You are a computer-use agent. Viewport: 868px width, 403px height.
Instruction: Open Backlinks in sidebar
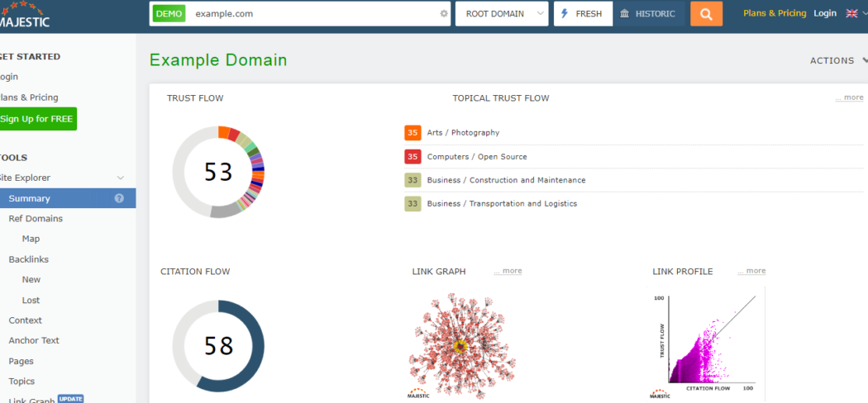point(29,259)
